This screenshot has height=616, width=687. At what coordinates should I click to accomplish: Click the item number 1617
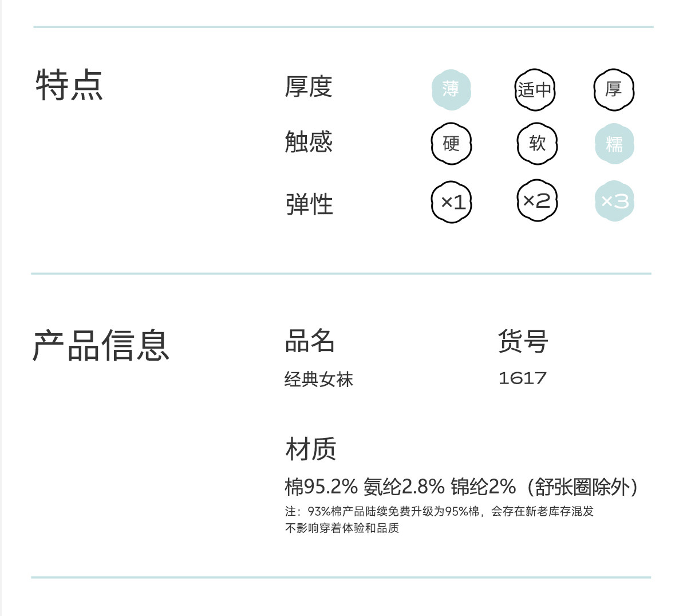click(x=522, y=378)
